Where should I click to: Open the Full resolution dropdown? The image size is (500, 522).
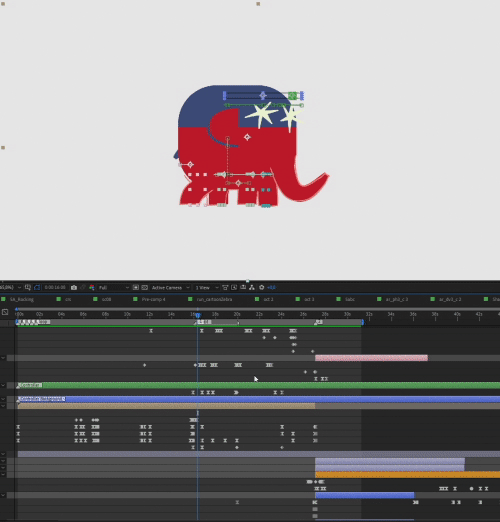pyautogui.click(x=113, y=287)
